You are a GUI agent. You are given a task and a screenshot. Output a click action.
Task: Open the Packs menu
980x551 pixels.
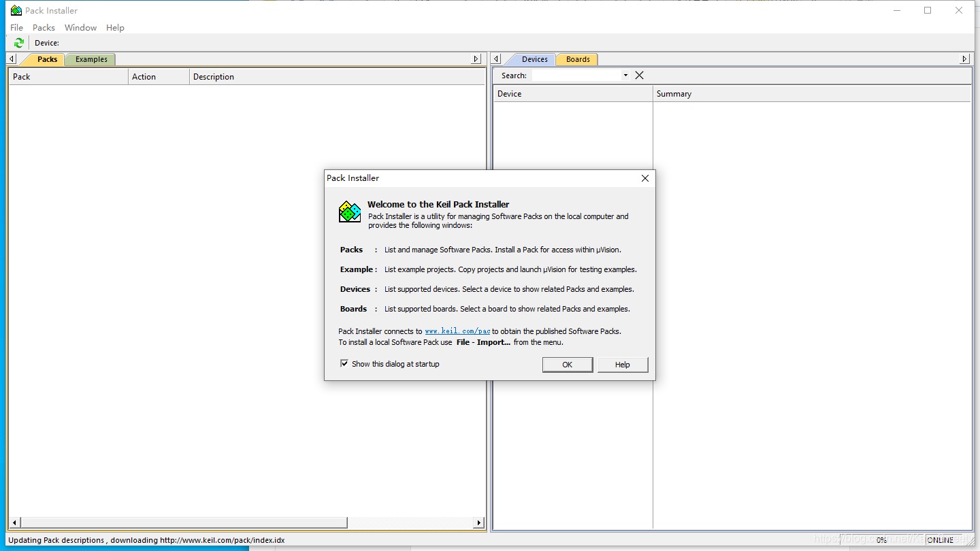(x=44, y=27)
